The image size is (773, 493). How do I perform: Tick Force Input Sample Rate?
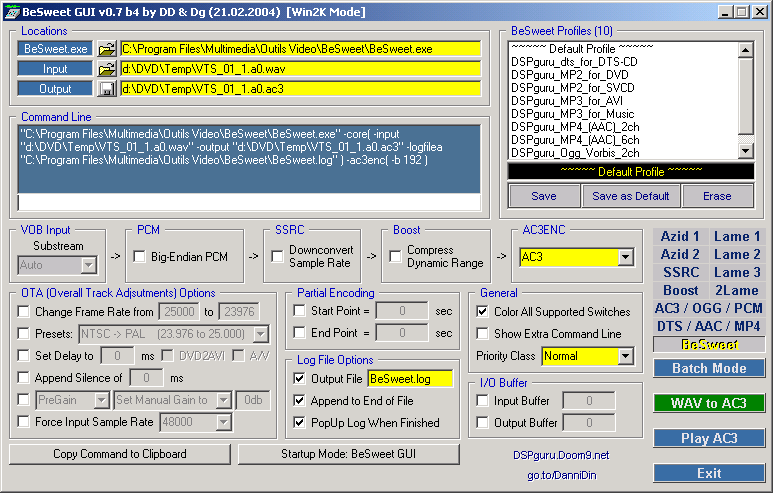click(23, 422)
